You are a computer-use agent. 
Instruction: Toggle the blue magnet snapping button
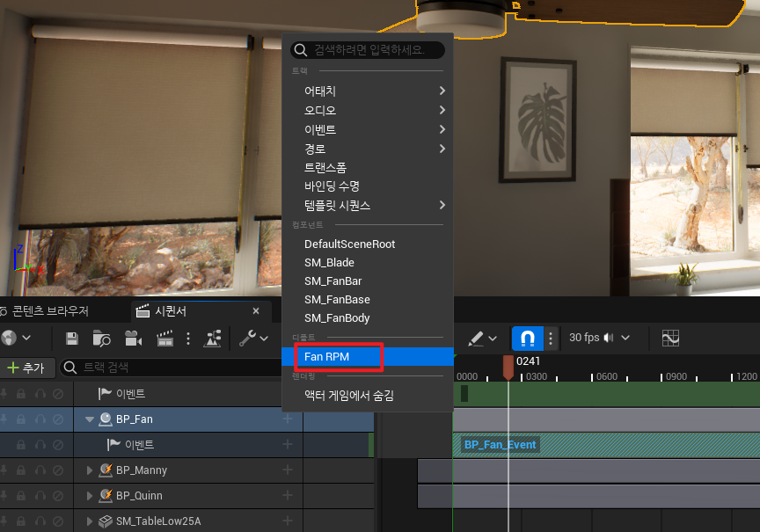(x=528, y=338)
